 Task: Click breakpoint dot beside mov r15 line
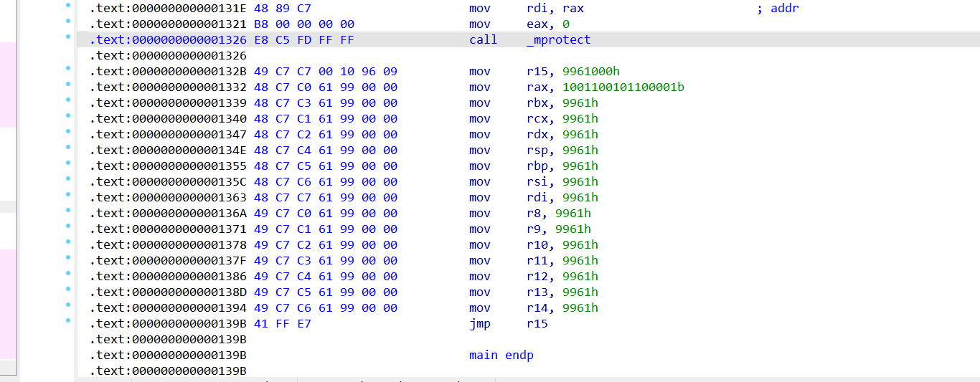(x=68, y=68)
